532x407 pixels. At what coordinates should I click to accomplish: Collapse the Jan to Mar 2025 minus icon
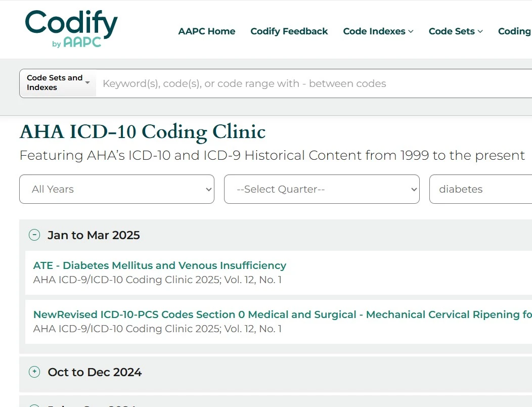(34, 235)
